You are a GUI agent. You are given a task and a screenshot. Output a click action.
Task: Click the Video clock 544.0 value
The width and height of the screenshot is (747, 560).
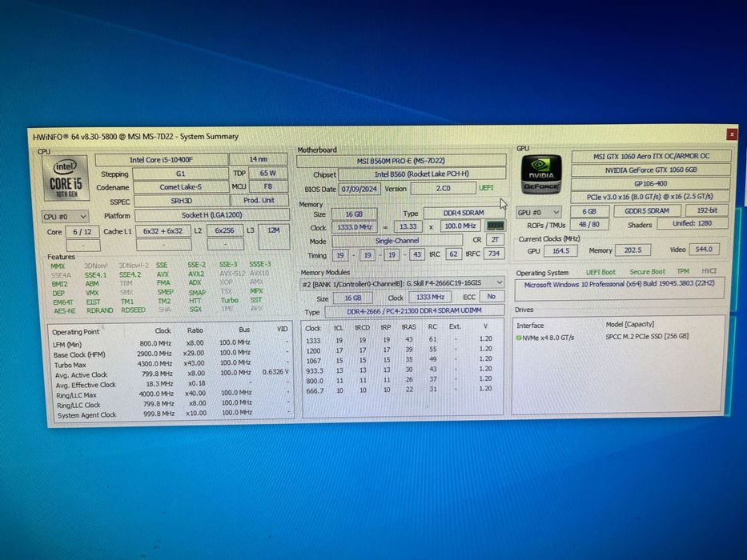pyautogui.click(x=704, y=249)
